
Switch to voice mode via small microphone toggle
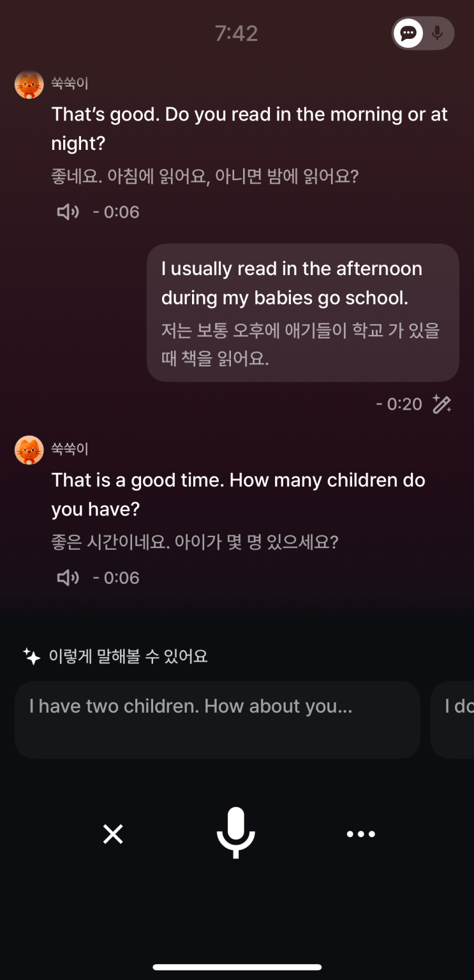coord(438,33)
